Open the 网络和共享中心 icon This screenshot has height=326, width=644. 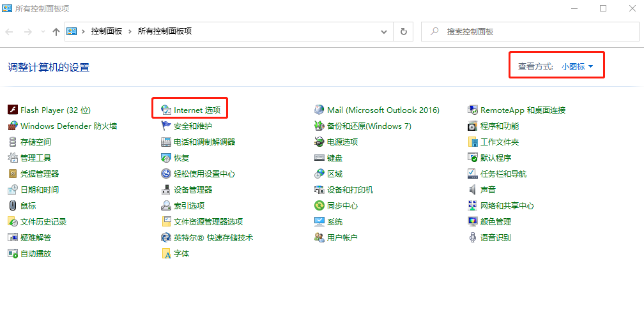click(473, 205)
